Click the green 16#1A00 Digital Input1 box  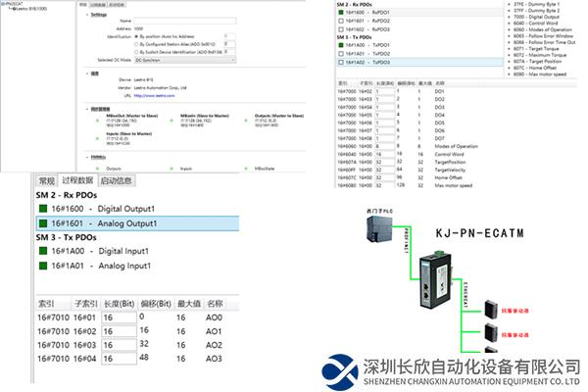coord(44,249)
